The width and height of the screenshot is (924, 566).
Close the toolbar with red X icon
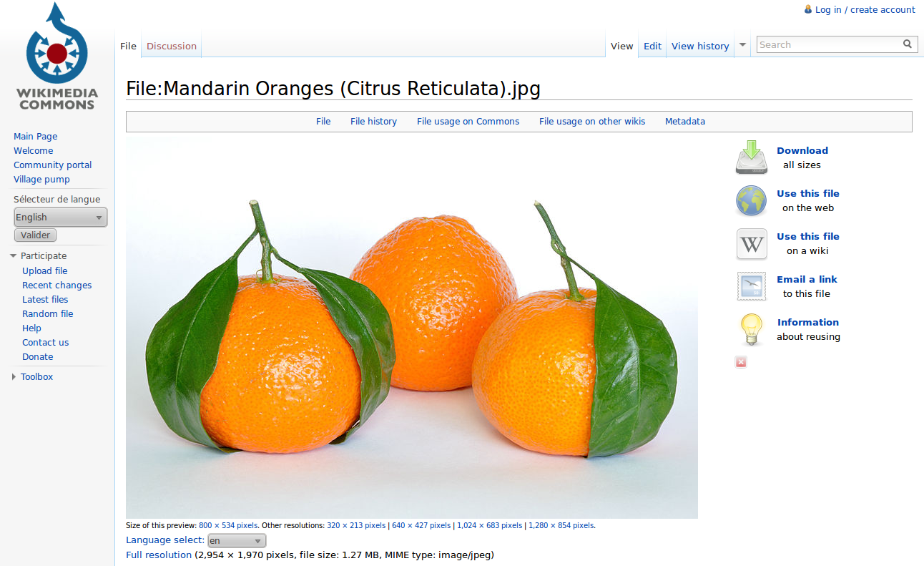click(x=741, y=363)
